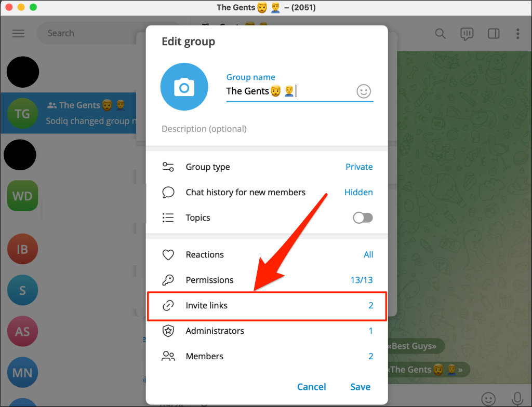Click the microphone voice message icon
The height and width of the screenshot is (407, 532).
tap(517, 399)
